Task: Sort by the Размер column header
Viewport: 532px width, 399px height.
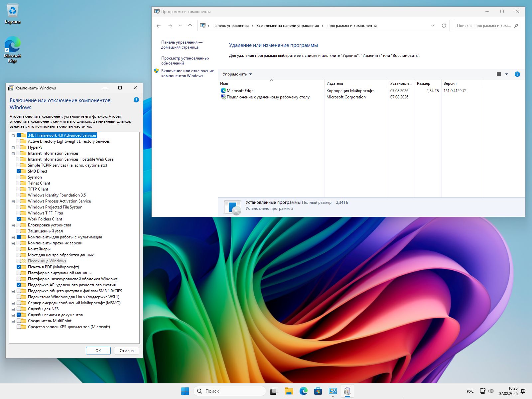Action: click(428, 83)
